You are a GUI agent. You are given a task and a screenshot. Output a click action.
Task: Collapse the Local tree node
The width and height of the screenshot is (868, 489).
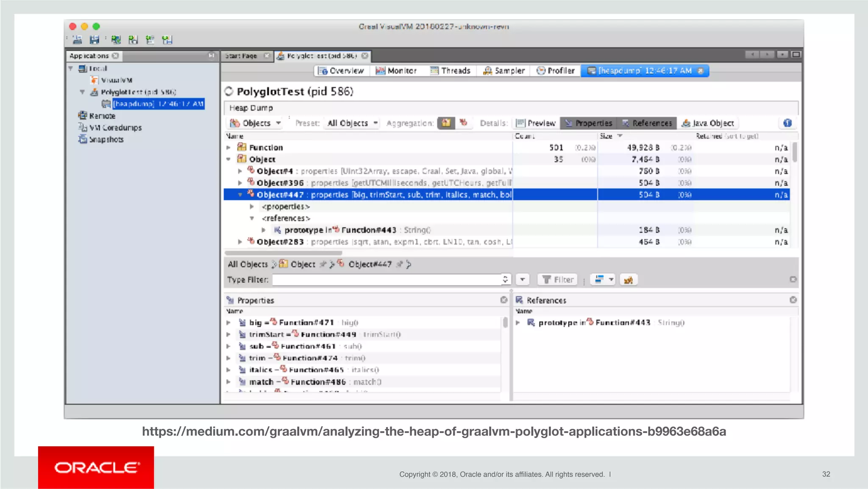point(71,68)
